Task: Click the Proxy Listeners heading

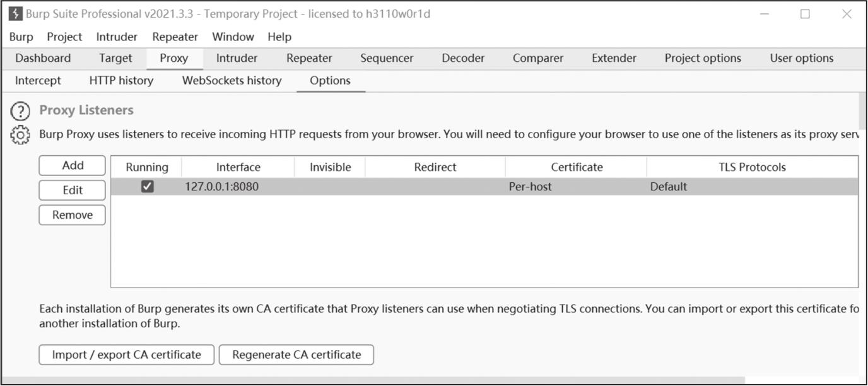Action: click(x=86, y=110)
